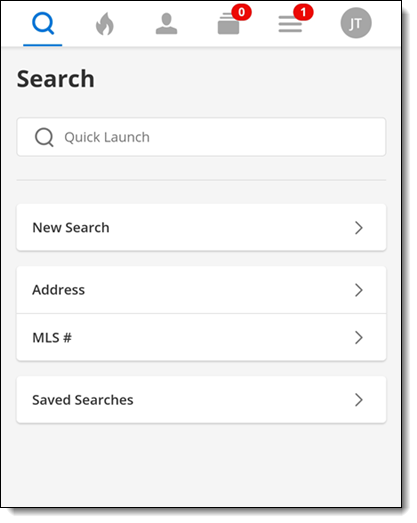Click the magnifier inside Quick Launch box
The width and height of the screenshot is (417, 523).
coord(44,137)
